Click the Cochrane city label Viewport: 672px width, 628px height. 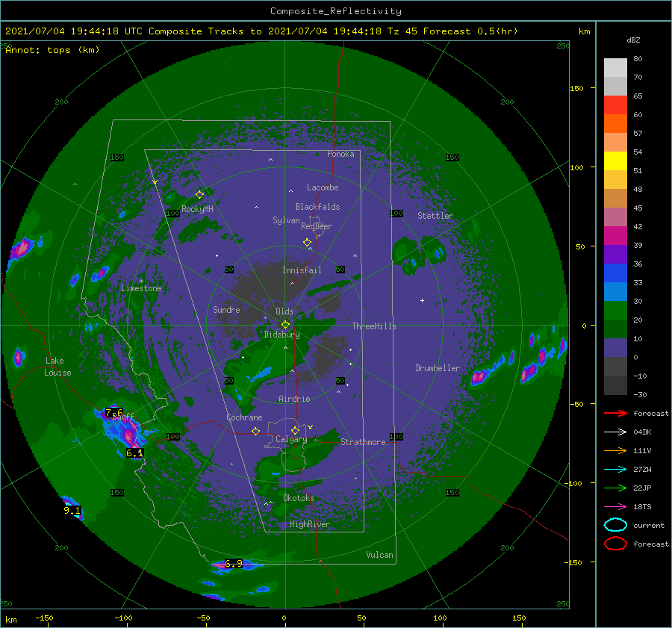tap(244, 417)
